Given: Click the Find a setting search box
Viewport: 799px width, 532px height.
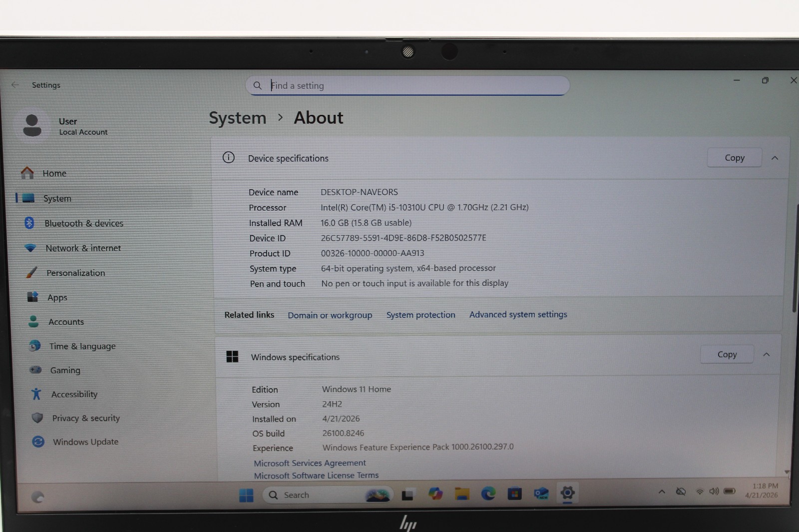Looking at the screenshot, I should pyautogui.click(x=407, y=85).
